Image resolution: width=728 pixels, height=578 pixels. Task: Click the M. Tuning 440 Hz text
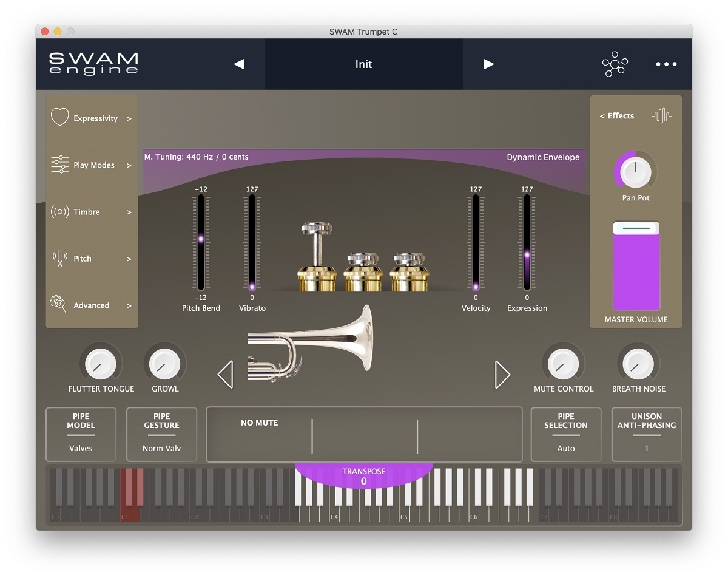[196, 157]
